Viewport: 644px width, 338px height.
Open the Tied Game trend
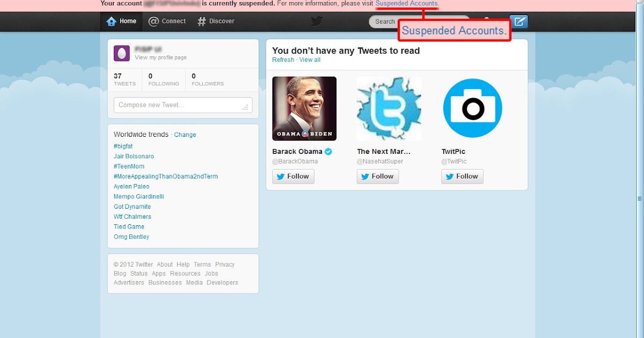[x=129, y=227]
